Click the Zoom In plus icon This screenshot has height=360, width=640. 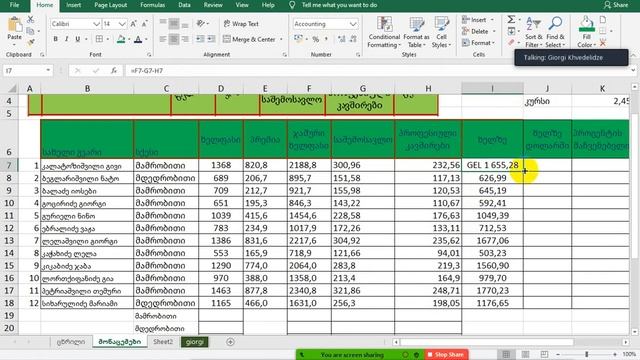[615, 354]
